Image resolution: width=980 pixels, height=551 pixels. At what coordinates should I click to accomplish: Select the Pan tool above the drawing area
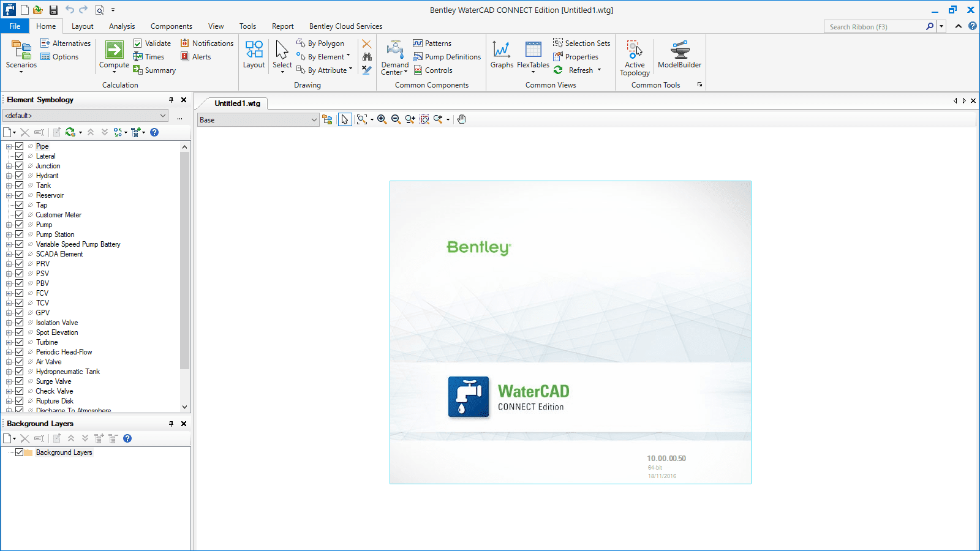point(461,119)
